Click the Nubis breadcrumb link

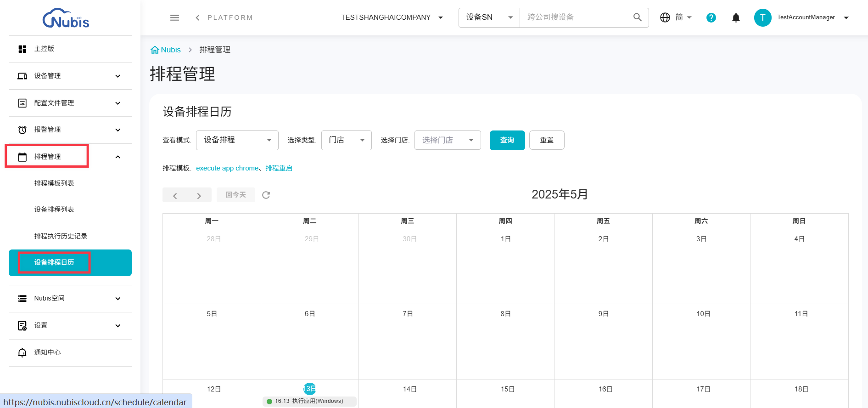pyautogui.click(x=171, y=50)
